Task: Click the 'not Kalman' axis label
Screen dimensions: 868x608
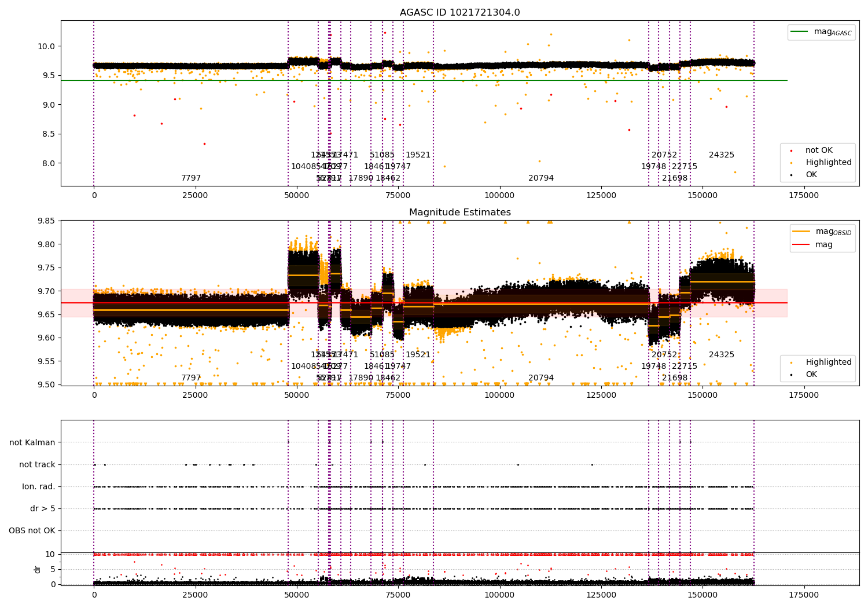Action: coord(32,442)
